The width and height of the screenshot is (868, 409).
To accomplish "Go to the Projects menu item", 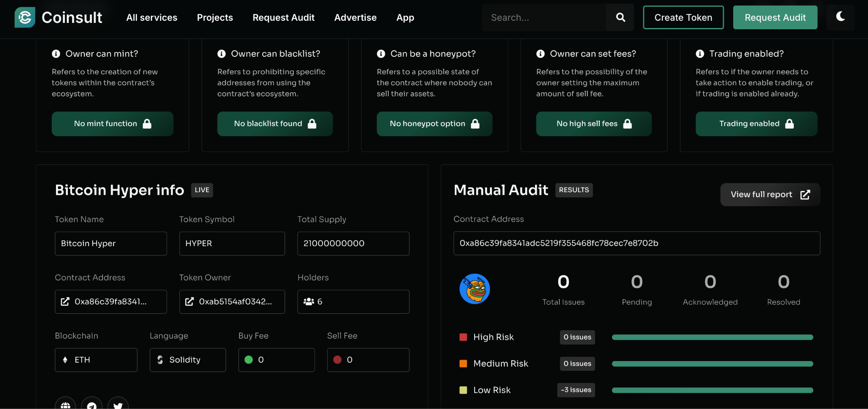I will tap(215, 17).
